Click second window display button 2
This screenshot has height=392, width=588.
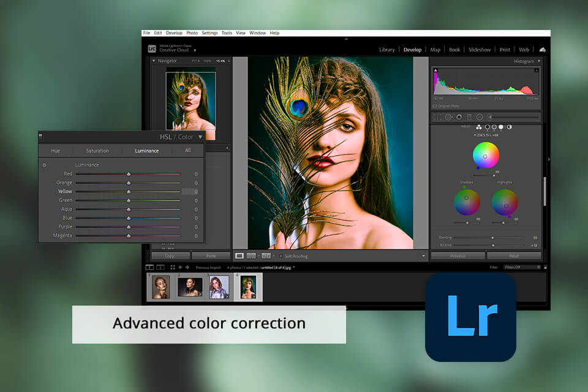pos(160,268)
